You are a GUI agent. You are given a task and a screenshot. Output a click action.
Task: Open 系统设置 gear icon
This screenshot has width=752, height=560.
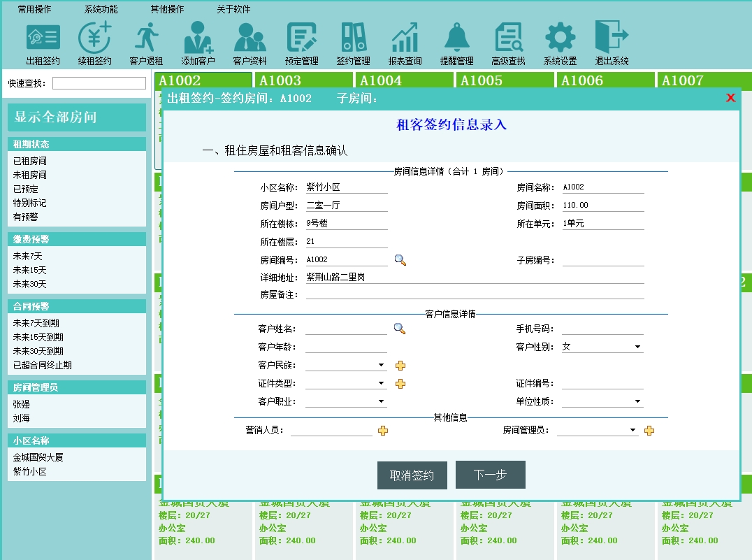point(560,43)
